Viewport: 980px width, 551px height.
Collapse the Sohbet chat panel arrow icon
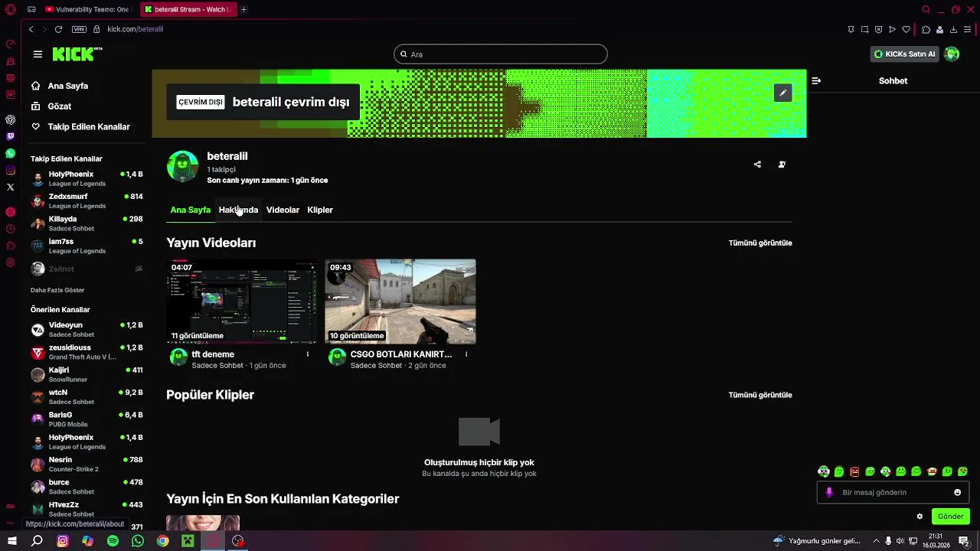[816, 80]
